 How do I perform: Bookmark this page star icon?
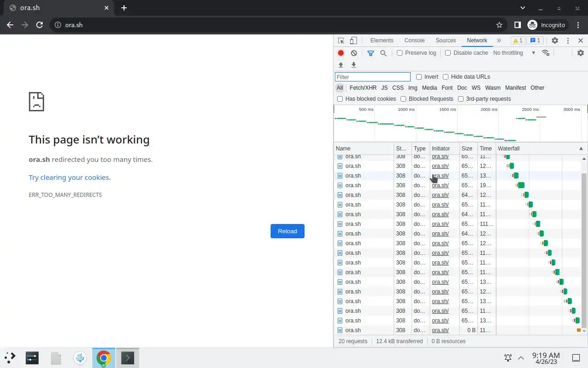(499, 25)
